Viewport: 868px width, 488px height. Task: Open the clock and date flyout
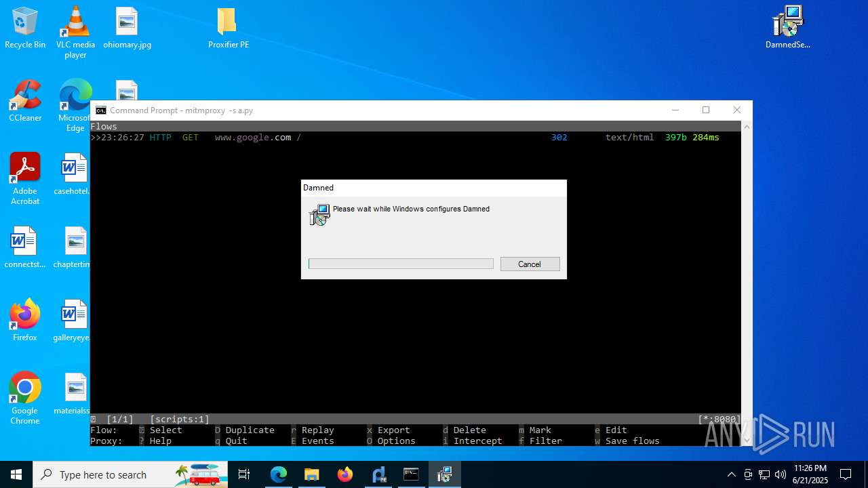pos(810,474)
